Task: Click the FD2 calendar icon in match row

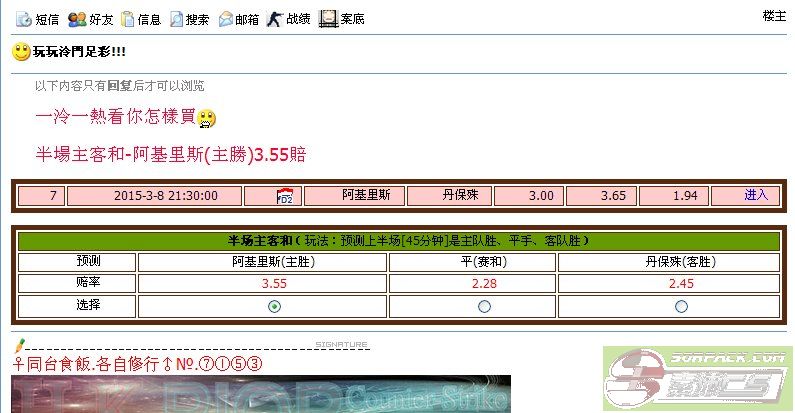Action: tap(283, 196)
